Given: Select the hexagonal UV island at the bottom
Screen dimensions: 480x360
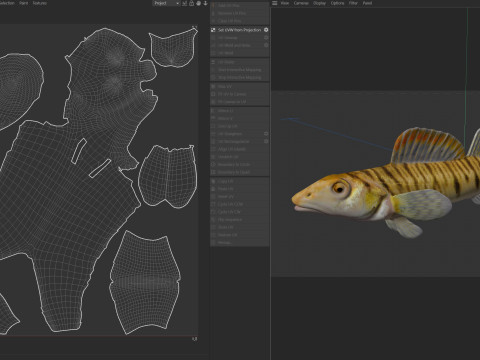Looking at the screenshot, I should [x=145, y=282].
